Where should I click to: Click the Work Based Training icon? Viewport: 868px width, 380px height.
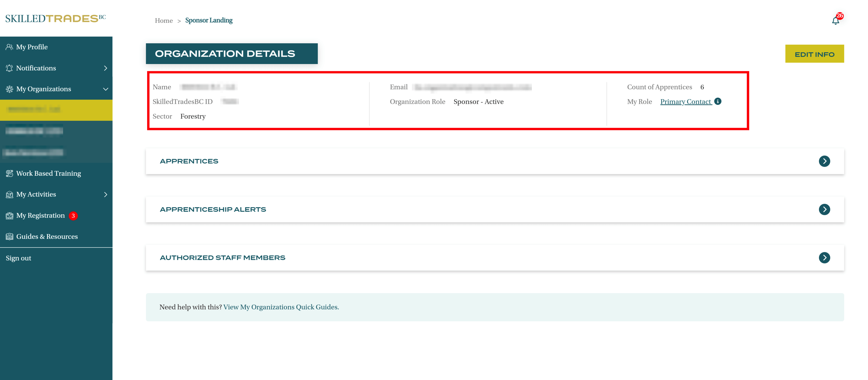(9, 173)
